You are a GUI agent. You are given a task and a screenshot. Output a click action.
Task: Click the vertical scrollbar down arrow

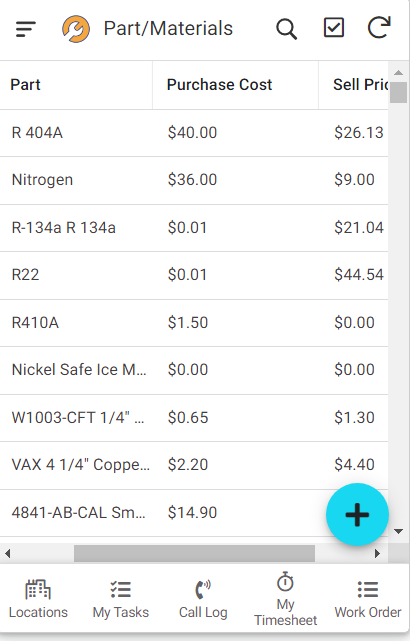(399, 531)
